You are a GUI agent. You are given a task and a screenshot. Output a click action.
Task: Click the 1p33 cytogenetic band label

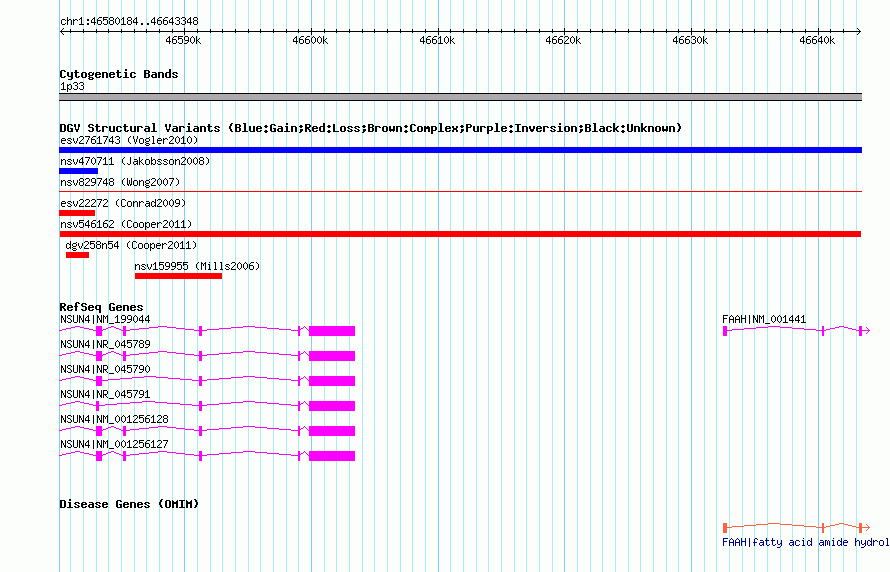(72, 87)
